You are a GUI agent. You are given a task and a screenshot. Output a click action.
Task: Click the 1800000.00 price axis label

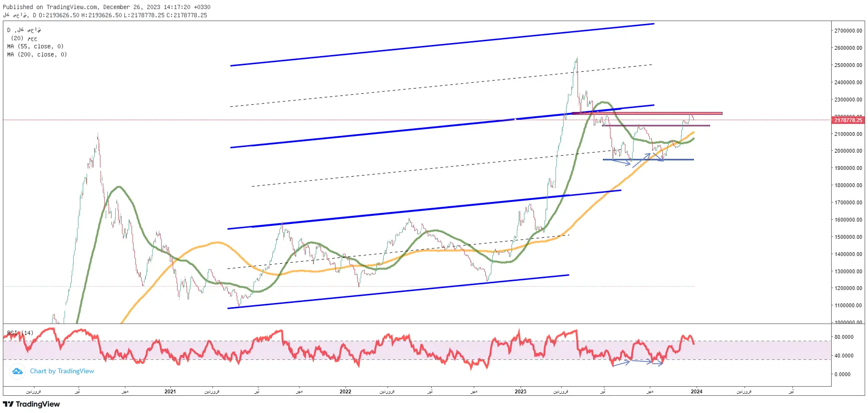click(848, 185)
